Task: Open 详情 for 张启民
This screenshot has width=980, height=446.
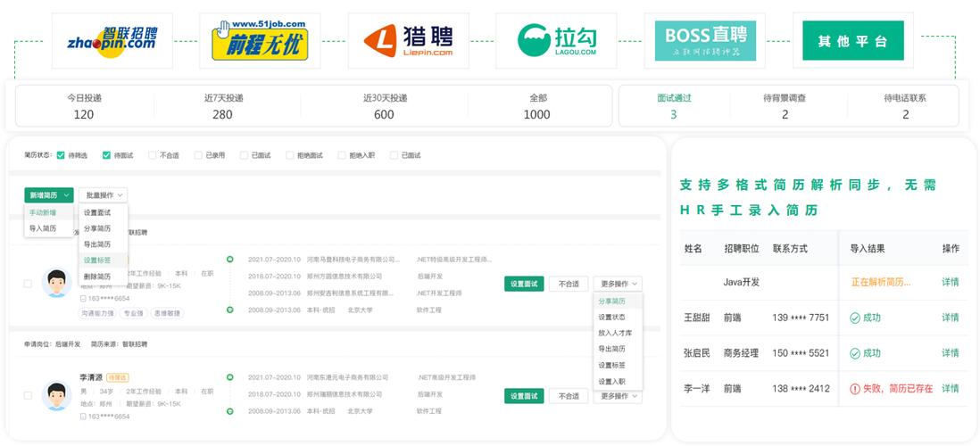Action: [x=950, y=353]
